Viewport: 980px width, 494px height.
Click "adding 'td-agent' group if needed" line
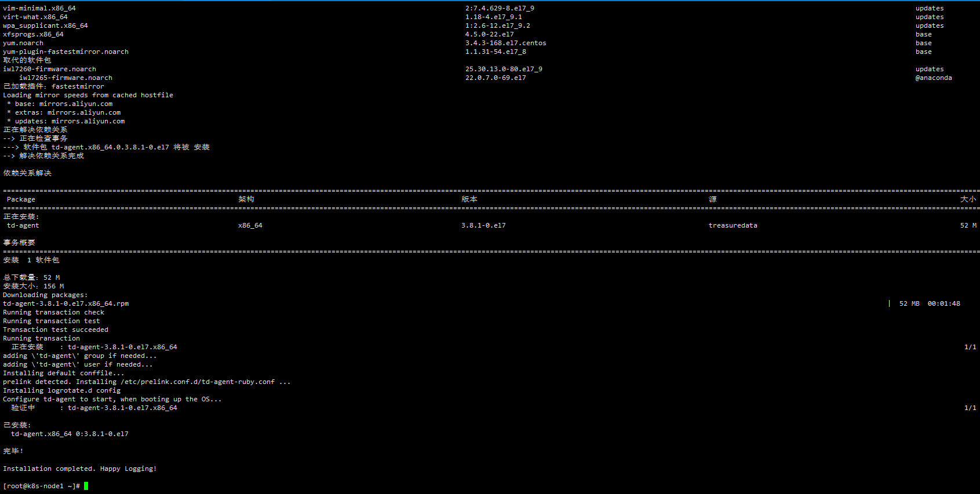[79, 356]
